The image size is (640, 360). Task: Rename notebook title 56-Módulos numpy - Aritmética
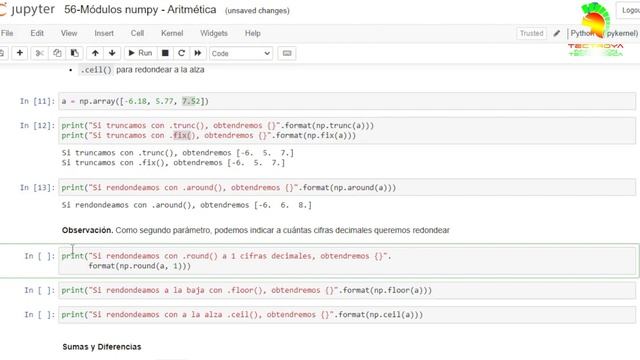click(140, 10)
